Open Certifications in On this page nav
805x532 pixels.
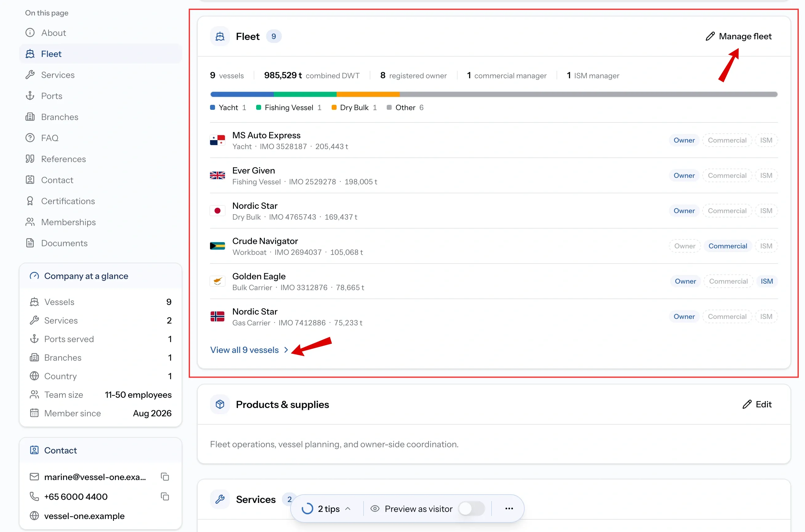[101, 201]
